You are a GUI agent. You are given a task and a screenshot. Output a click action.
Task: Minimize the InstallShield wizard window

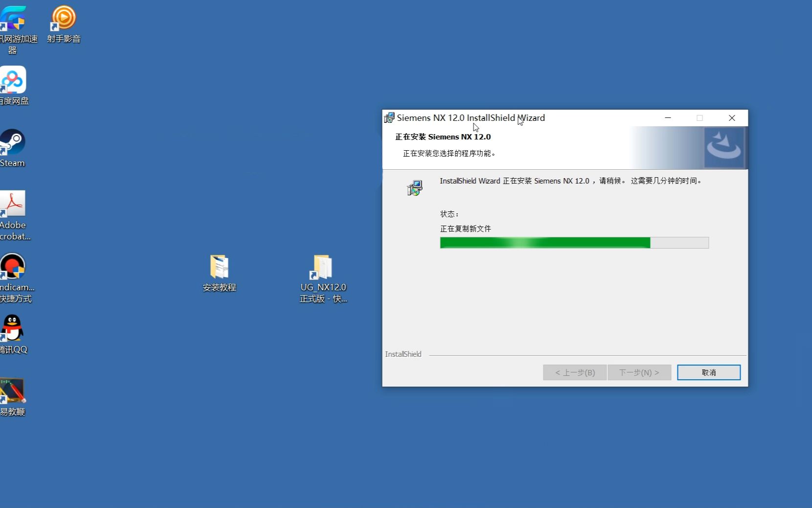[x=668, y=118]
